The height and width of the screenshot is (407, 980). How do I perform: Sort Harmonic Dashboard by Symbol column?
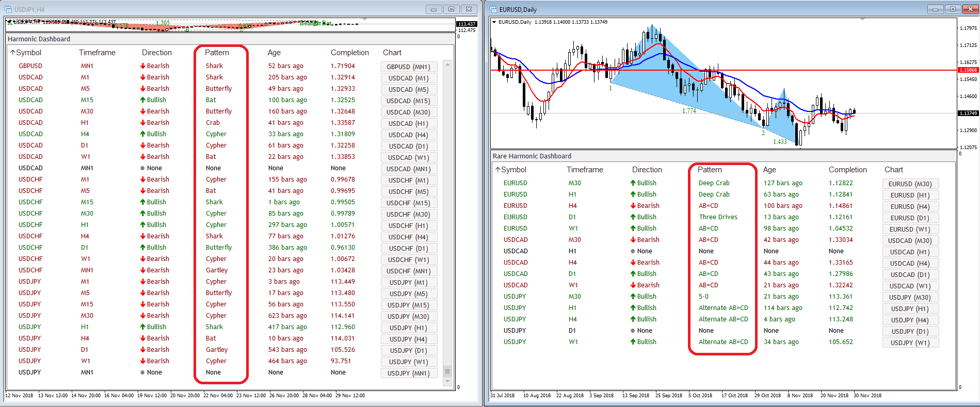tap(28, 53)
